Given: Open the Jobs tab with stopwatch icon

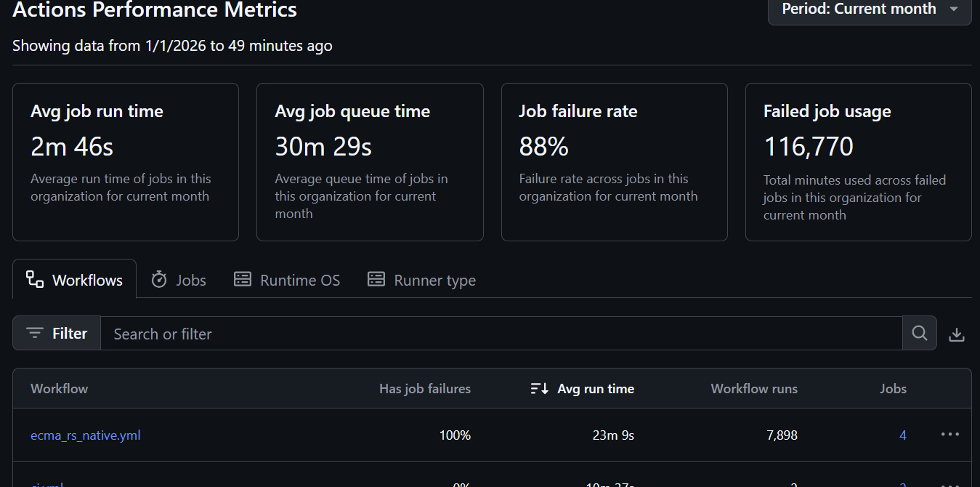Looking at the screenshot, I should pos(179,280).
